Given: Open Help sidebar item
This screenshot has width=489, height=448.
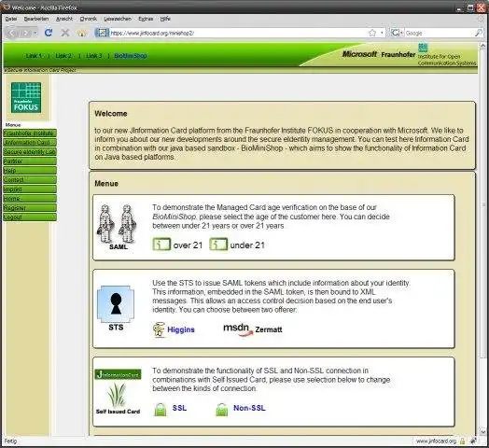Looking at the screenshot, I should (30, 171).
